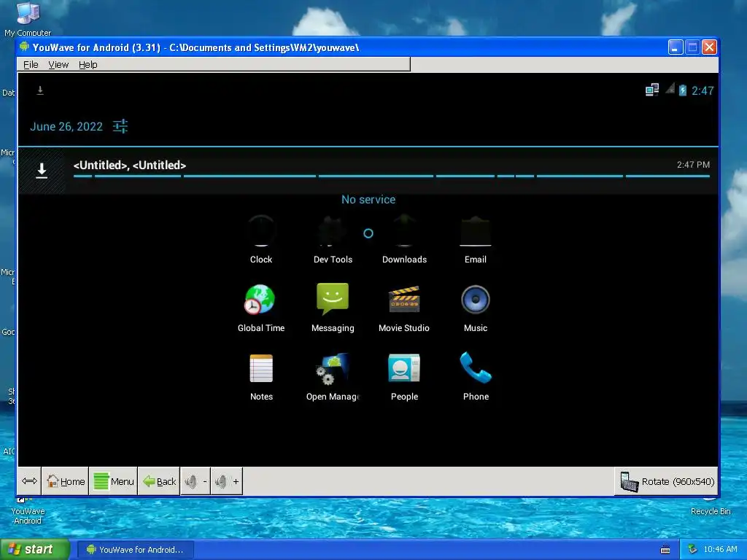Tap the June 26, 2022 date

(x=66, y=127)
